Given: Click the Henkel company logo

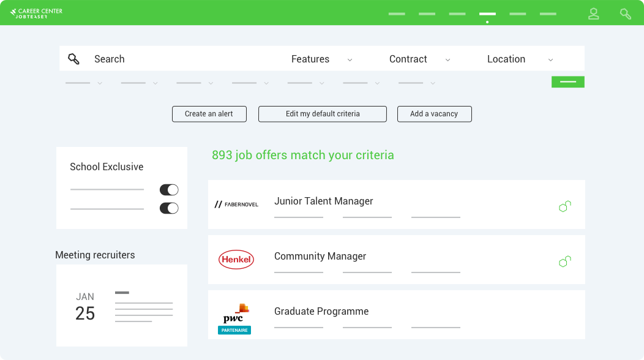Looking at the screenshot, I should (x=236, y=260).
